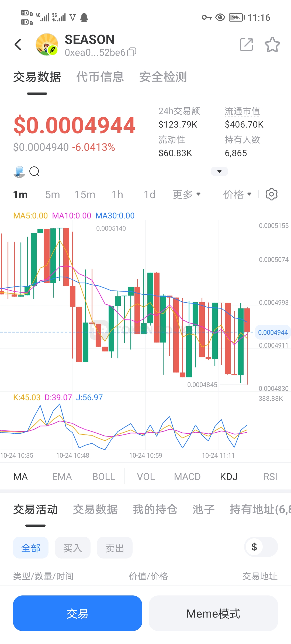Filter trades by 全部
Screen dimensions: 291x644
pos(31,548)
